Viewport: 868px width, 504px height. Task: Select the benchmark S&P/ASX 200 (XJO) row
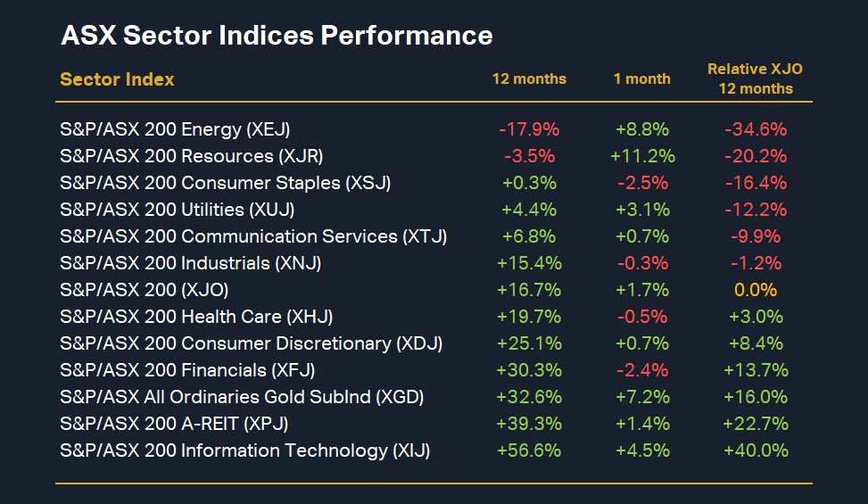(x=144, y=290)
